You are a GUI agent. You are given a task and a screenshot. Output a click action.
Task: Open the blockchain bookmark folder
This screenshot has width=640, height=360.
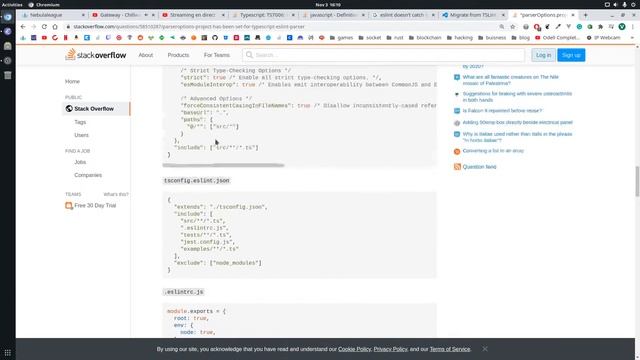[424, 38]
